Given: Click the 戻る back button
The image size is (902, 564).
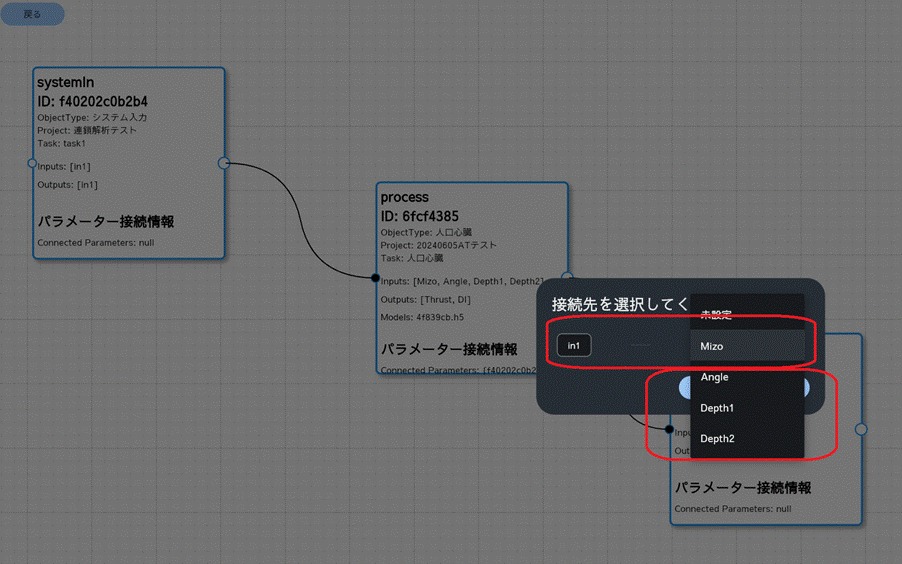Looking at the screenshot, I should pyautogui.click(x=33, y=14).
